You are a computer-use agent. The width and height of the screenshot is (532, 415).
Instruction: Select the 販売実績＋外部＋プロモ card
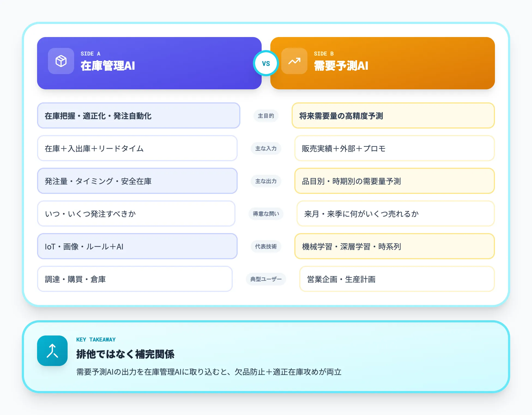click(395, 148)
